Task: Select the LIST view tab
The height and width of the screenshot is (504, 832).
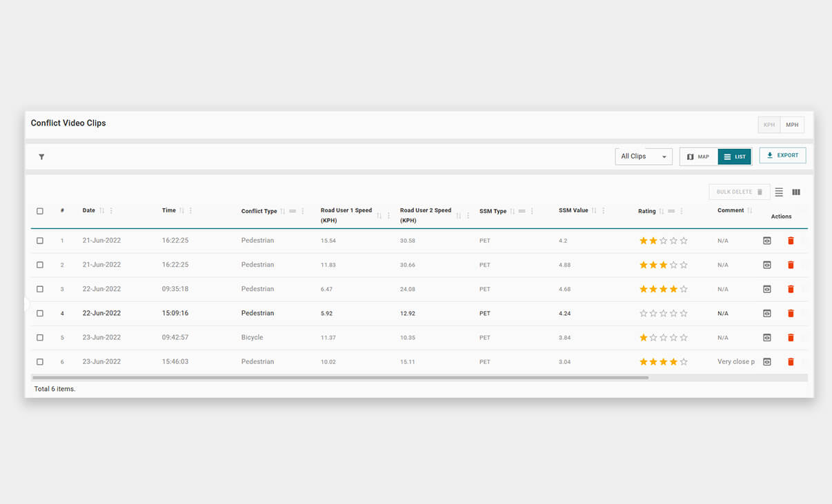Action: click(734, 157)
